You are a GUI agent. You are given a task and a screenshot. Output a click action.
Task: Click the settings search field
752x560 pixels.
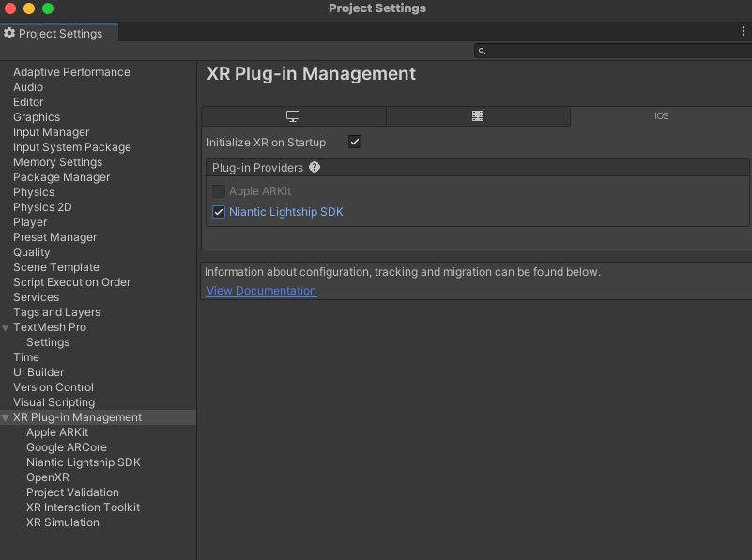coord(615,51)
